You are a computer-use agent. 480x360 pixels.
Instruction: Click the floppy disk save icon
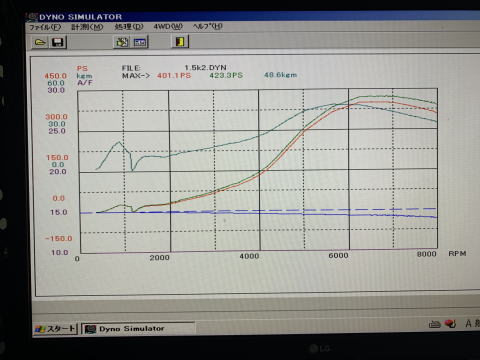coord(58,42)
